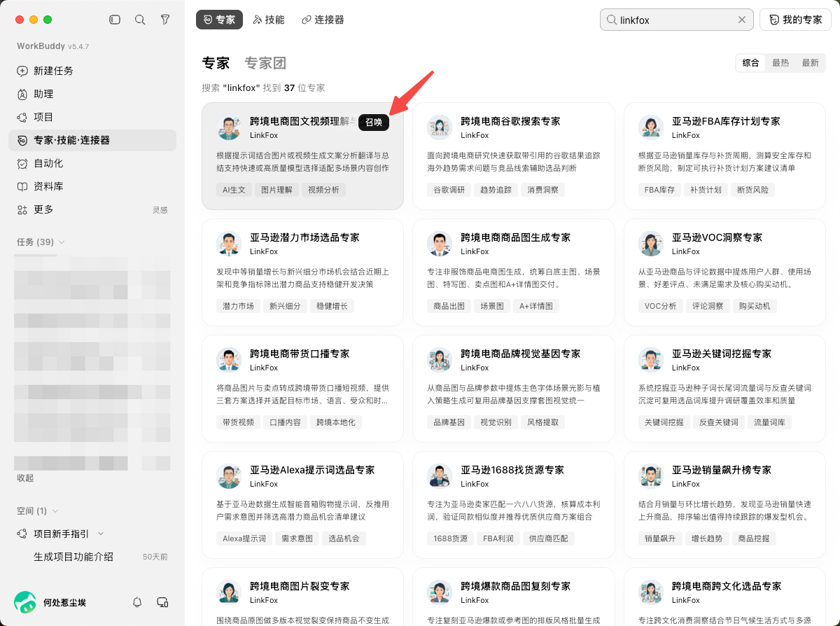Open avatar of 跨境电商商品图生成专家

pos(440,244)
